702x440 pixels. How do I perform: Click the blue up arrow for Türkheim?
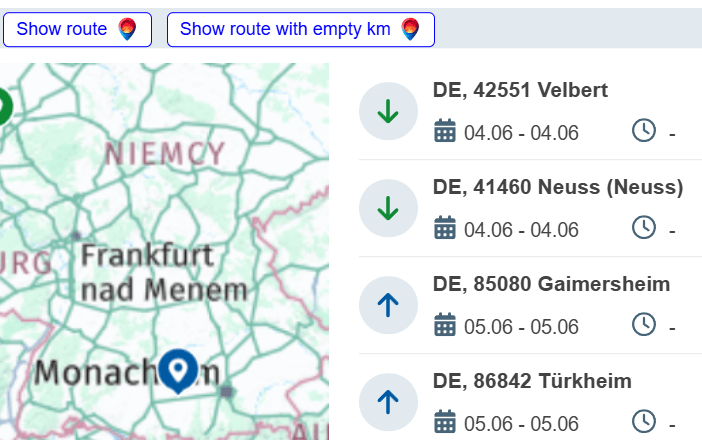tap(388, 402)
